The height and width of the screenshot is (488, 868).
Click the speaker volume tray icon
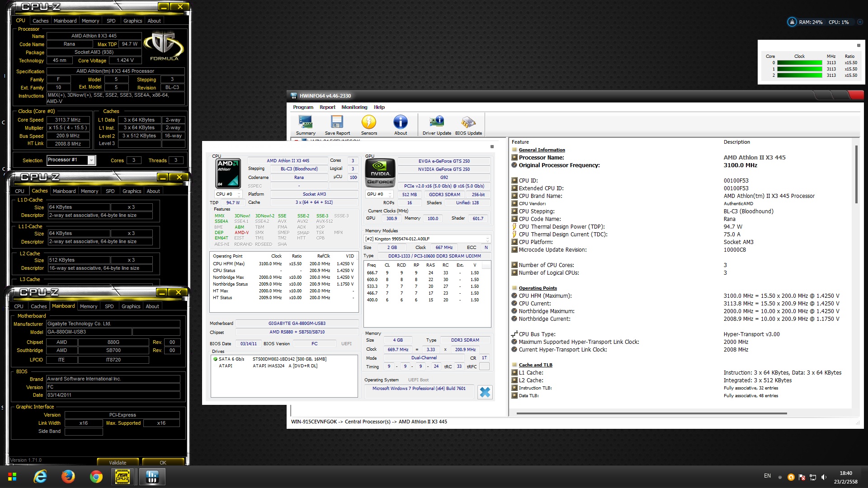824,477
